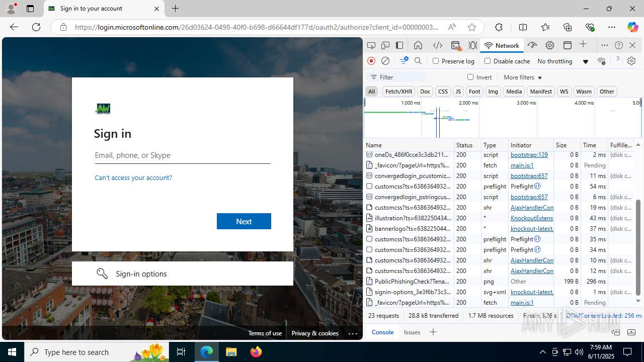Add more tools with plus icon

583,45
